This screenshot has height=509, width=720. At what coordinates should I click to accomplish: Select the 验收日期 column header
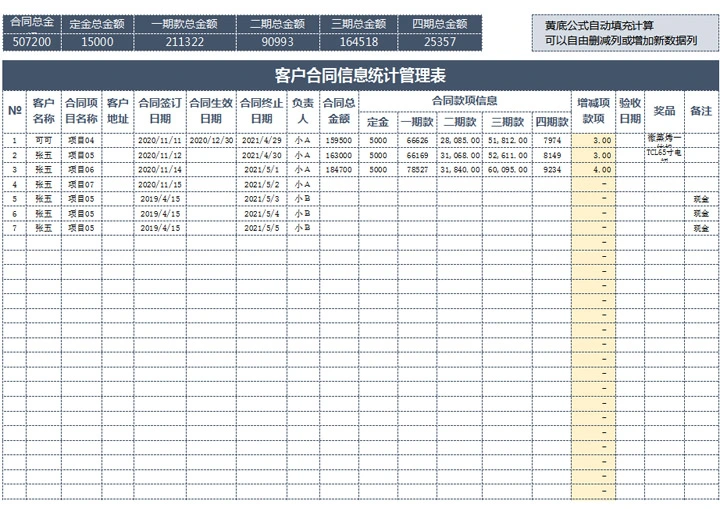pos(629,111)
